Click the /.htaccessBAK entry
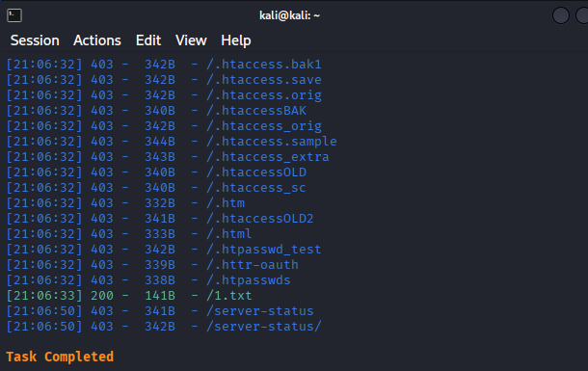Viewport: 588px width, 371px height. point(256,111)
